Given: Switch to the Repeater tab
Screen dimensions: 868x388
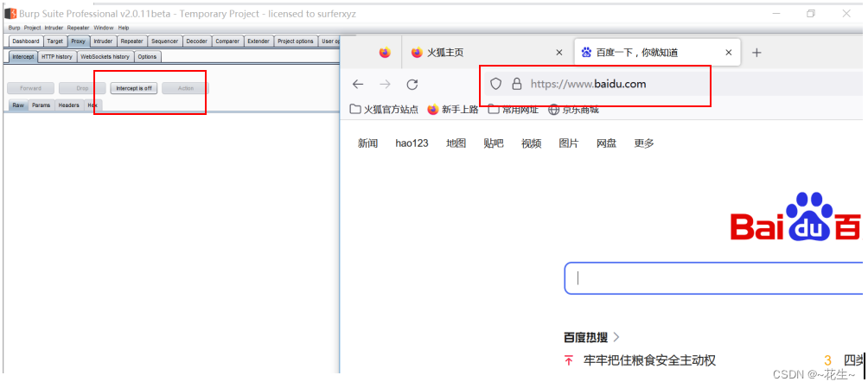Looking at the screenshot, I should [131, 41].
